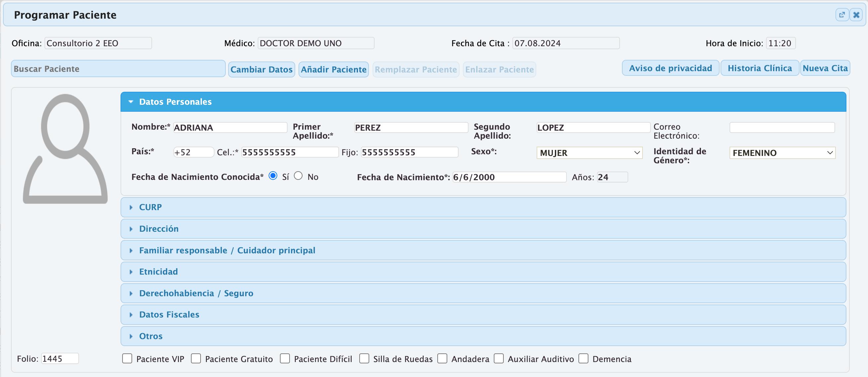Image resolution: width=868 pixels, height=377 pixels.
Task: Click the Enlazar Paciente button
Action: tap(499, 69)
